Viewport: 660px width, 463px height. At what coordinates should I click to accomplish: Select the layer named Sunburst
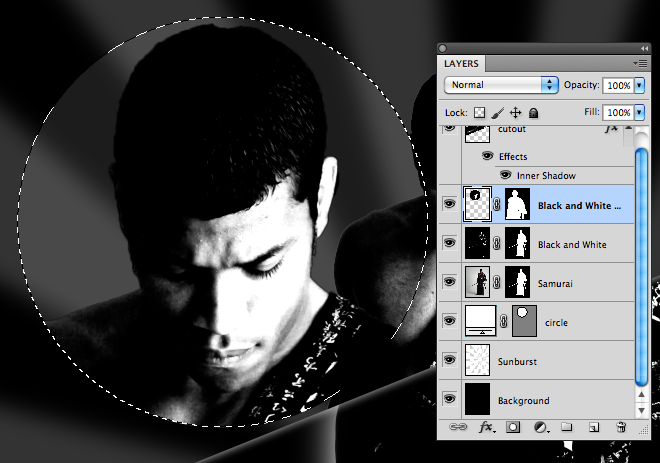coord(517,362)
